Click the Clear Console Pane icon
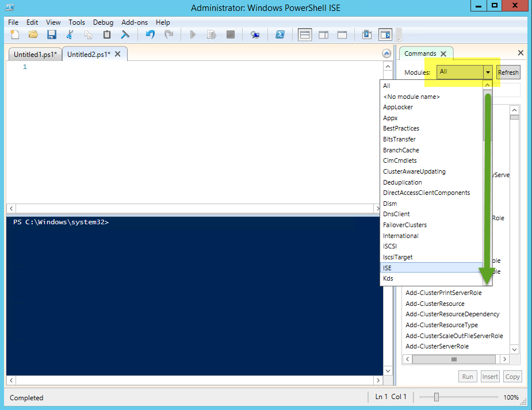532x410 pixels. pyautogui.click(x=125, y=35)
